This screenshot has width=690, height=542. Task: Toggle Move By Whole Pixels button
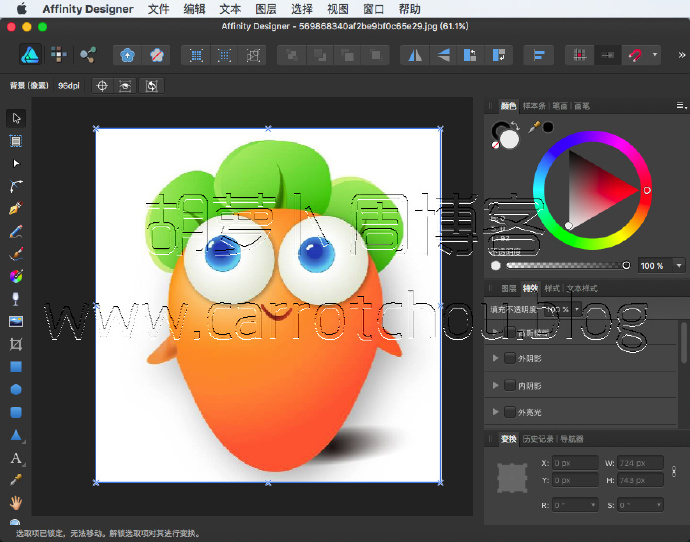click(608, 55)
